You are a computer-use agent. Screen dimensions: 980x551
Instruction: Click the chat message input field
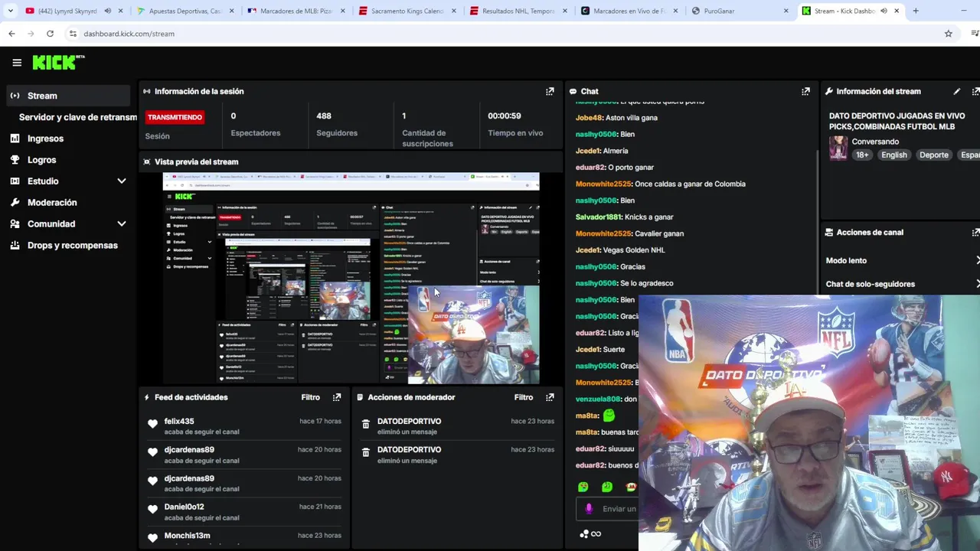pos(607,508)
